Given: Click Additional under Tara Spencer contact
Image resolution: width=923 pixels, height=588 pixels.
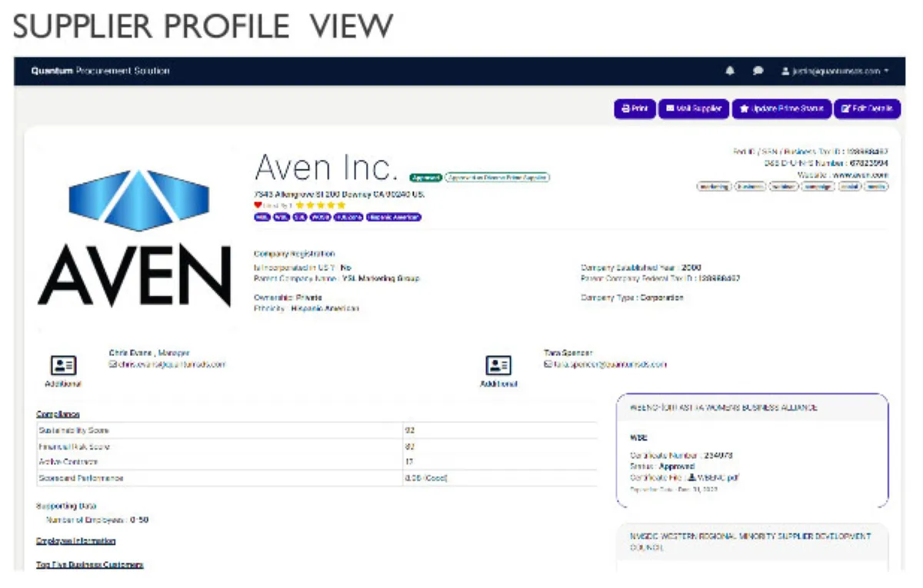Looking at the screenshot, I should [498, 384].
